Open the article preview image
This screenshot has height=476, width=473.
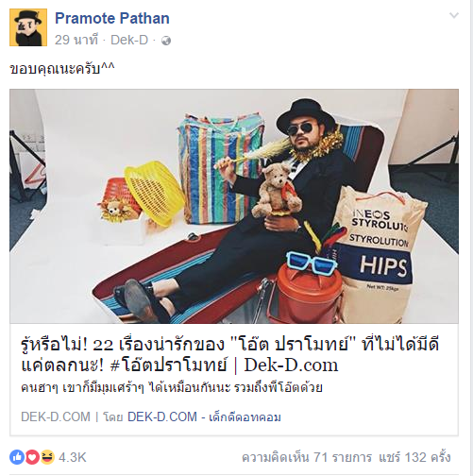pyautogui.click(x=234, y=206)
